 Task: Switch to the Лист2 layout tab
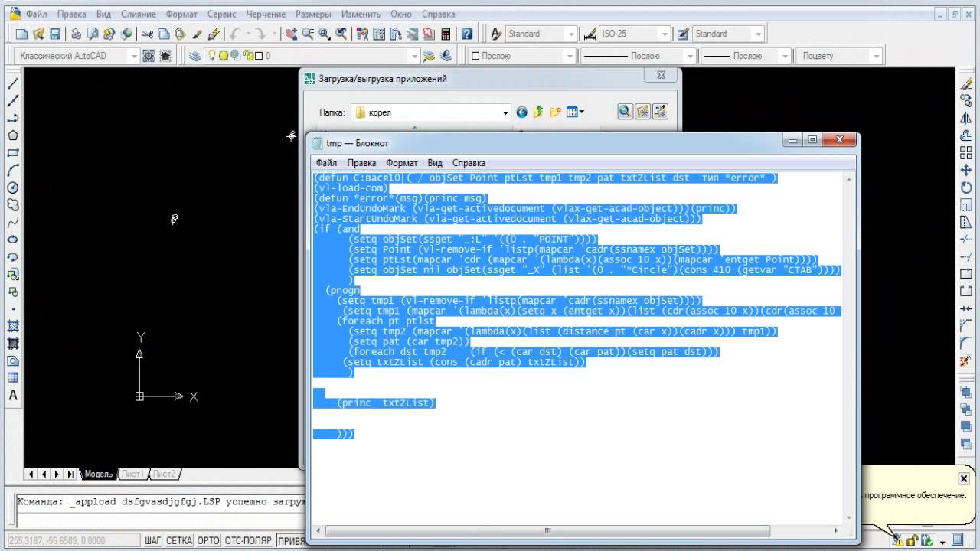point(164,474)
